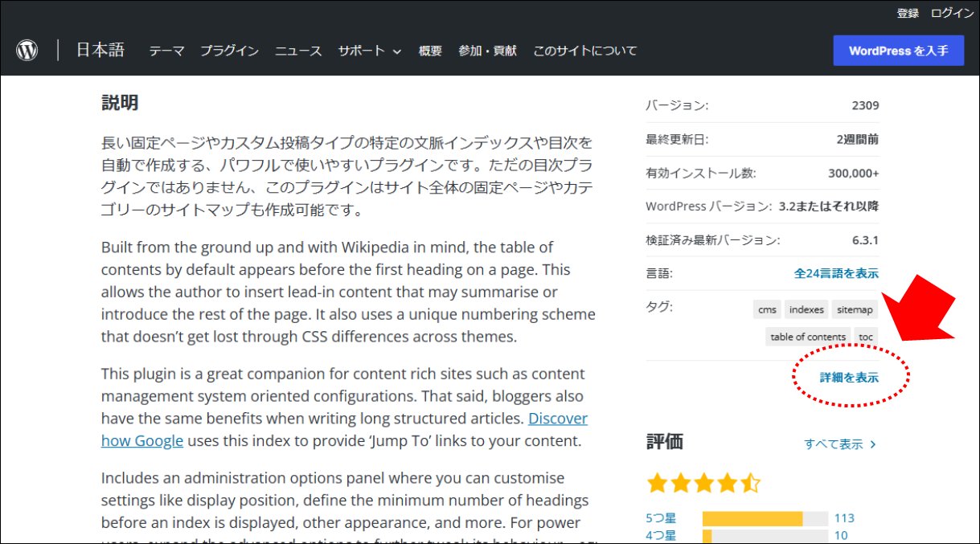This screenshot has height=544, width=980.
Task: Click the ログイン link
Action: pos(952,13)
